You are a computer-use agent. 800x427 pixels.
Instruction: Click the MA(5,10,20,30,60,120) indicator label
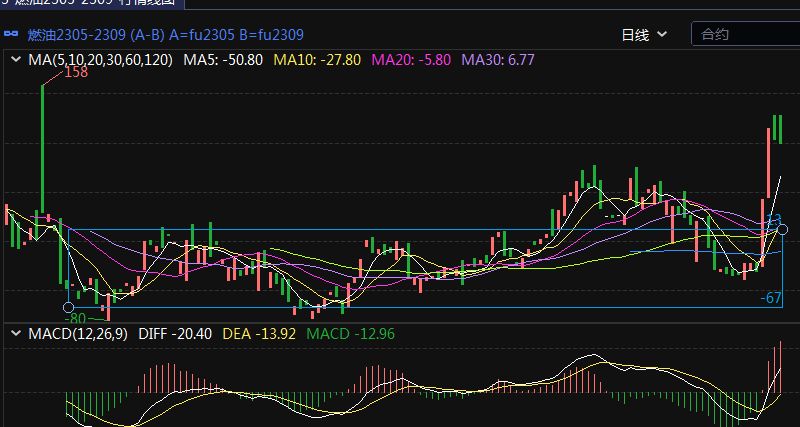point(100,60)
